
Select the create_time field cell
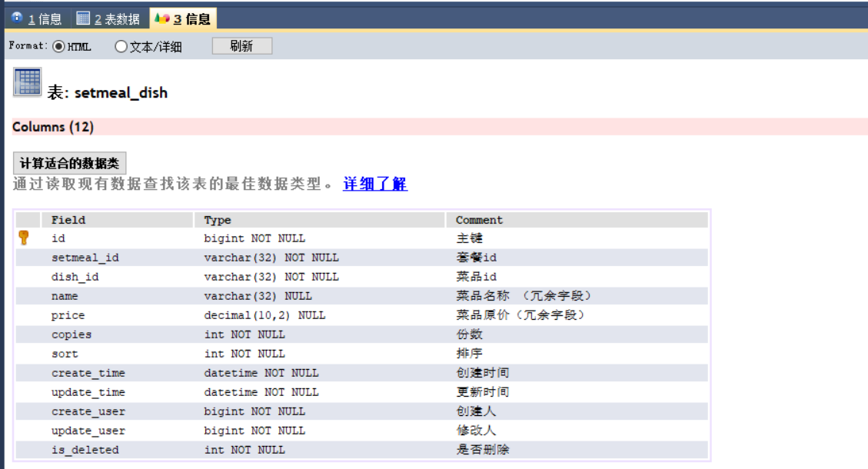click(x=118, y=373)
